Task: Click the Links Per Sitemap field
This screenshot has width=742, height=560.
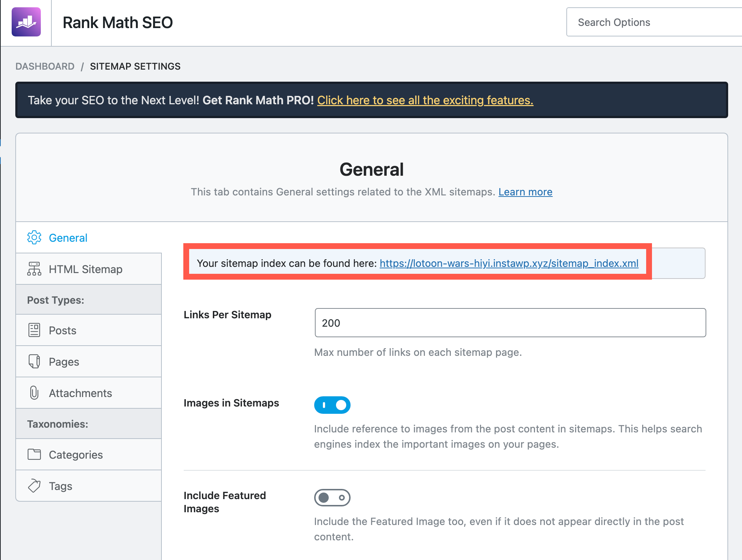Action: 510,323
